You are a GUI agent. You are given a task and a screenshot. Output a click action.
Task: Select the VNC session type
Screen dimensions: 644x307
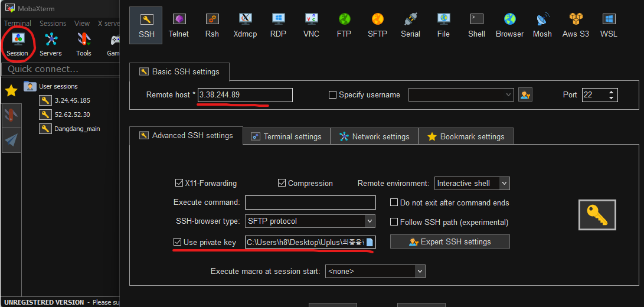311,25
